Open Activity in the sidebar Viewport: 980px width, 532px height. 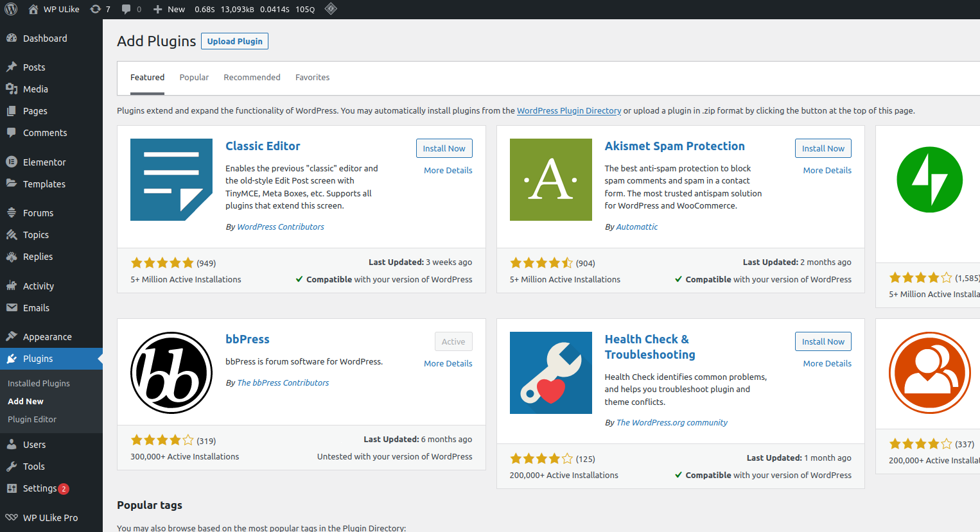(x=51, y=286)
